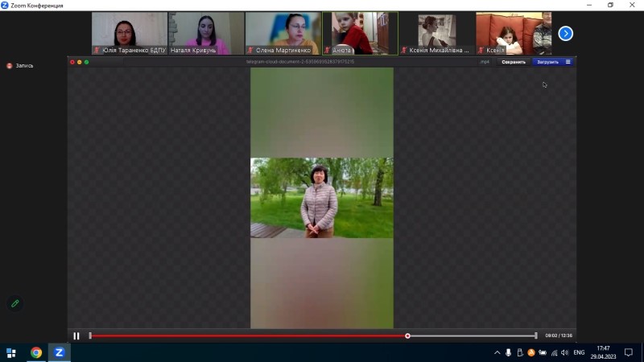Click the woman in the playing video frame
644x362 pixels.
pyautogui.click(x=319, y=202)
